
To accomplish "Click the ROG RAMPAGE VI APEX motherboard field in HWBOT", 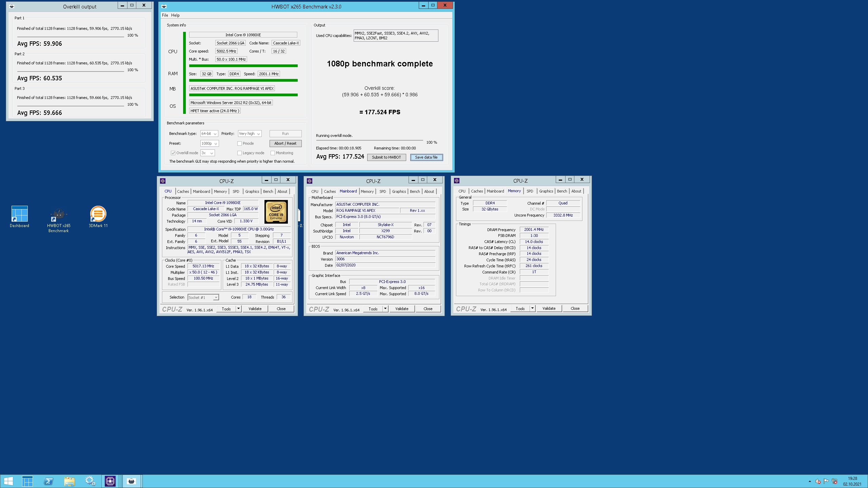I will pos(232,88).
